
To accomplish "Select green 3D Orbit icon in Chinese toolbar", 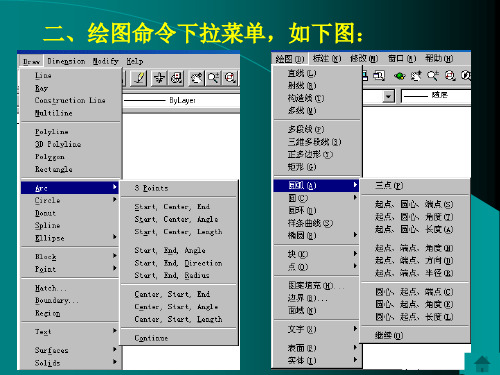I will 399,76.
